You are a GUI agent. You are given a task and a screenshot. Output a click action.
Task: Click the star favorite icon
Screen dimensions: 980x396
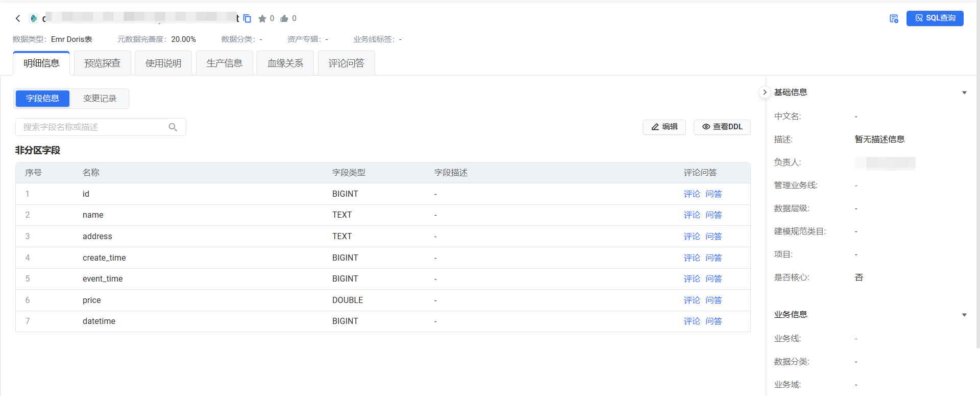262,18
